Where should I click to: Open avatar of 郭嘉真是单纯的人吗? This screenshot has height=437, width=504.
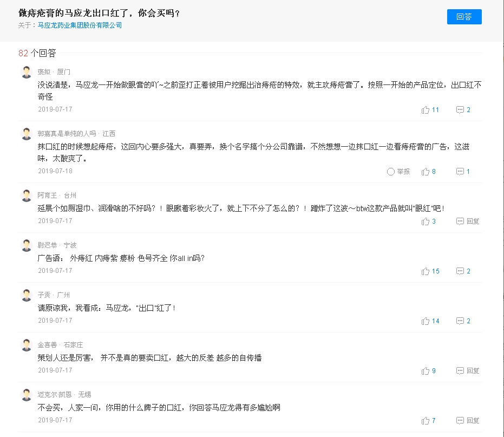click(x=27, y=134)
